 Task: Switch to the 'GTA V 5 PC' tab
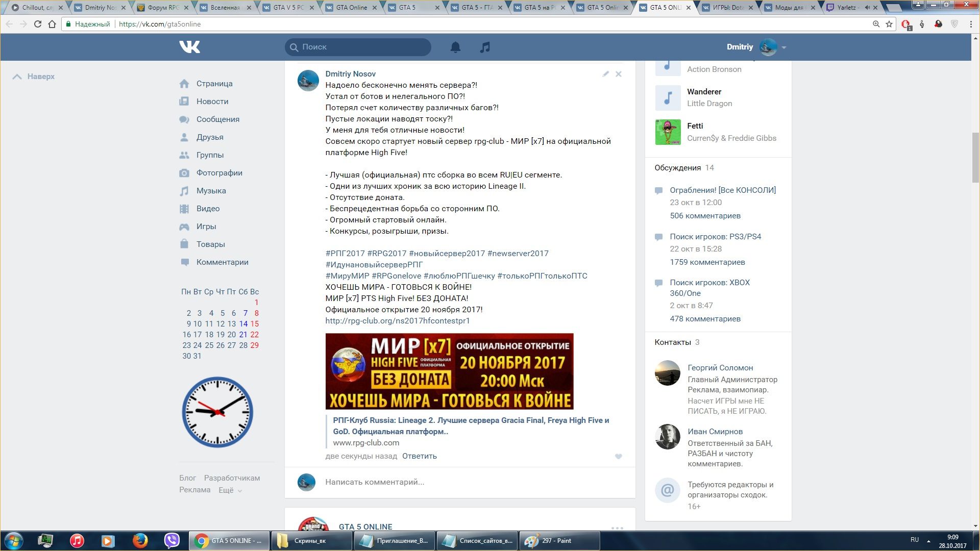pyautogui.click(x=288, y=8)
